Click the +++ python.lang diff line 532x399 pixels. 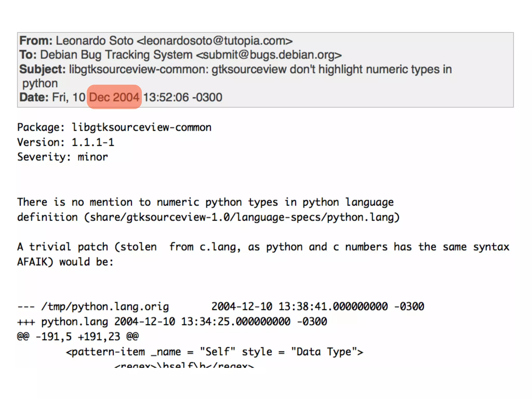click(x=75, y=322)
